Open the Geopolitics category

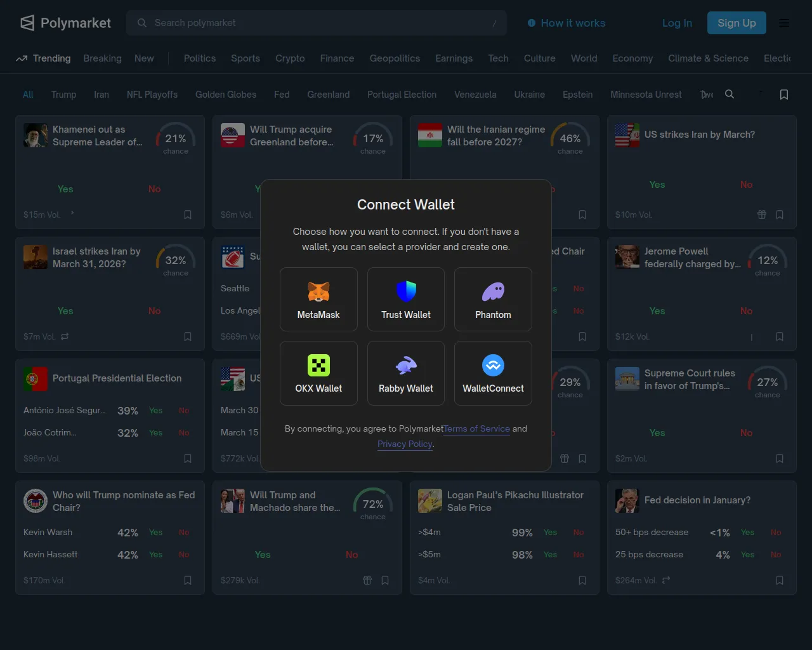[x=395, y=58]
